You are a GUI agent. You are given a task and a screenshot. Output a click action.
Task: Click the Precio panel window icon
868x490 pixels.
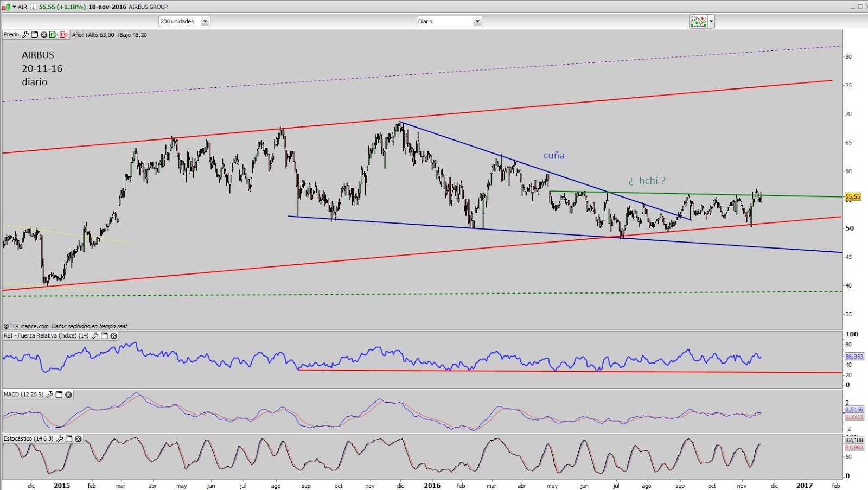(35, 35)
